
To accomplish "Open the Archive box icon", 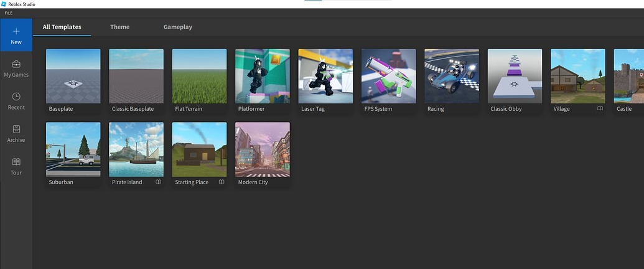I will tap(16, 129).
